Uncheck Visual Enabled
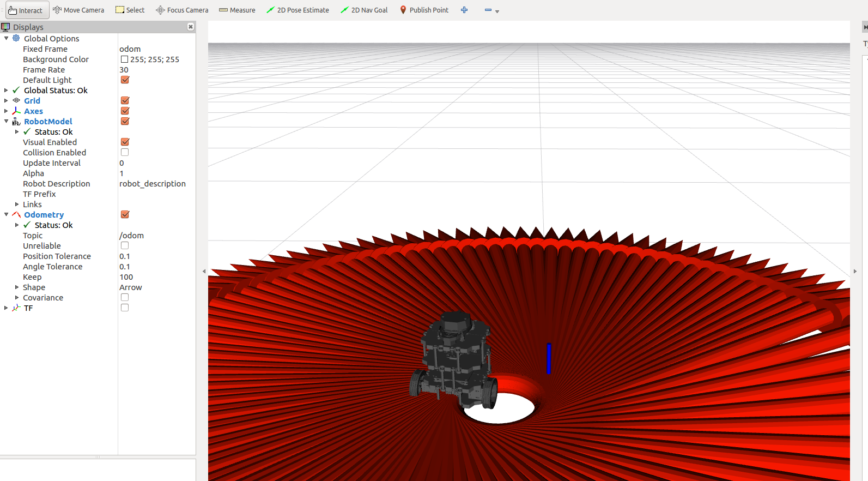The width and height of the screenshot is (868, 481). 125,142
